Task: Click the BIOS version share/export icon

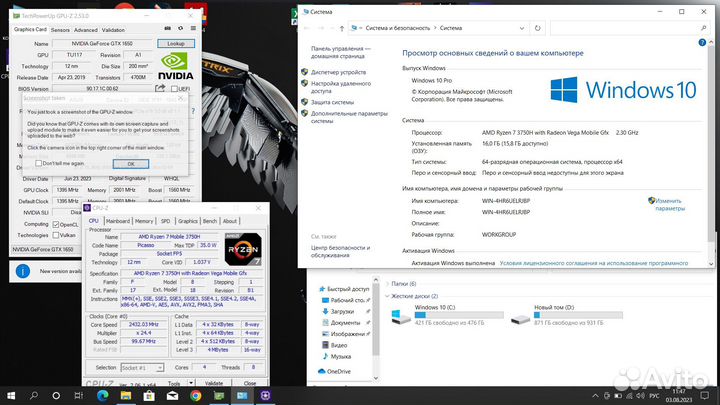Action: [160, 88]
